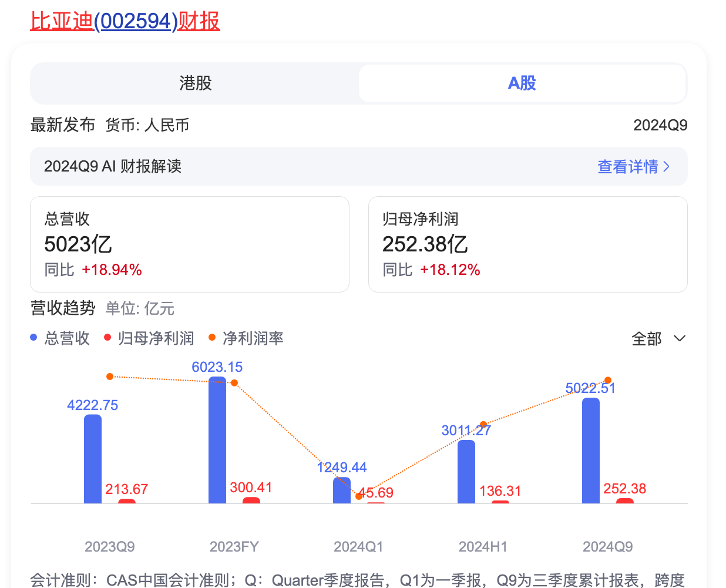Click the 5022.51 blue bar for 2024Q9

point(591,451)
